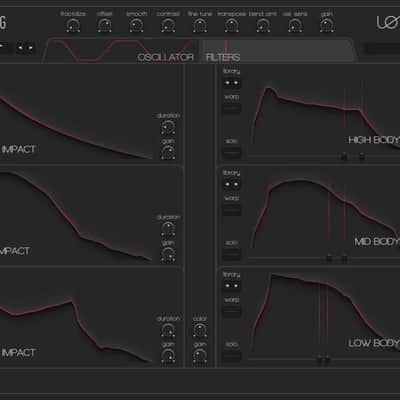Select next library sample for MID BODY
Viewport: 400px width, 400px height.
tap(236, 184)
